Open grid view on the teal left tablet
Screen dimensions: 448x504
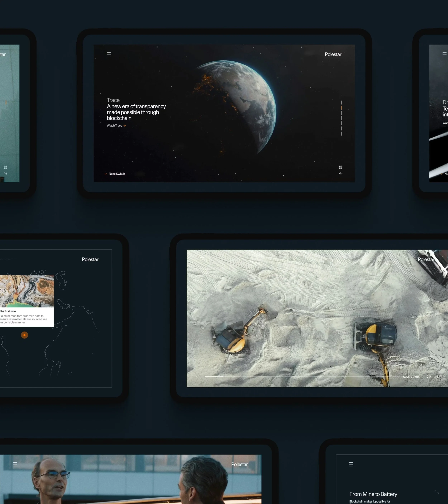tap(5, 167)
